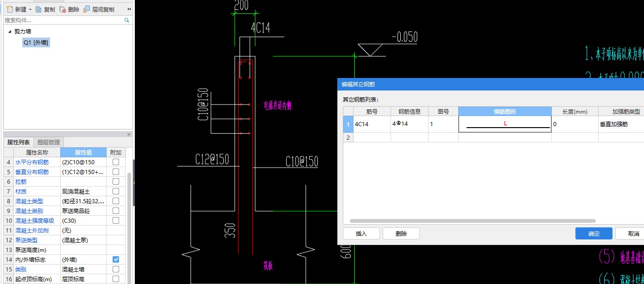644x284 pixels.
Task: Check 附加 box for 材质
Action: point(116,191)
